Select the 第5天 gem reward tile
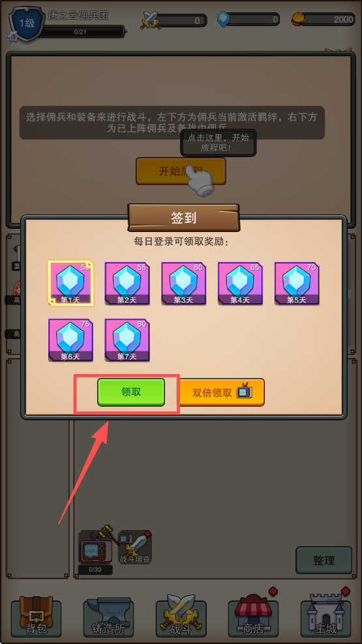The height and width of the screenshot is (644, 362). point(297,284)
